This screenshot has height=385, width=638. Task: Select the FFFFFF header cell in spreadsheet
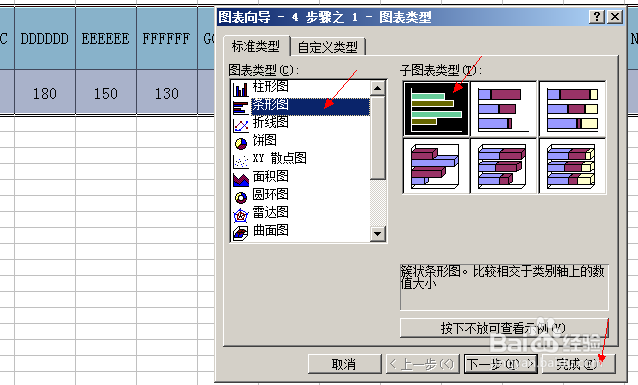167,38
